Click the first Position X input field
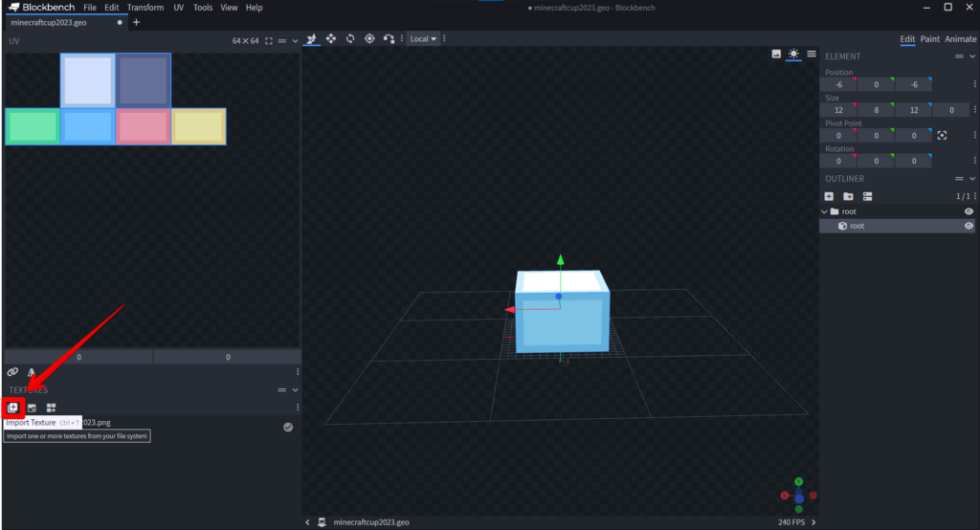 (x=838, y=84)
